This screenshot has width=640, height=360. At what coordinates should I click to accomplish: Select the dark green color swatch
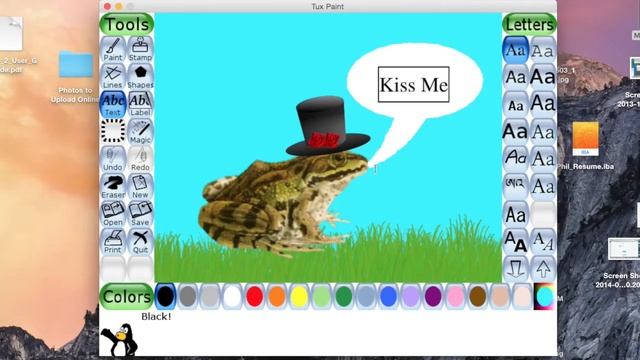344,296
